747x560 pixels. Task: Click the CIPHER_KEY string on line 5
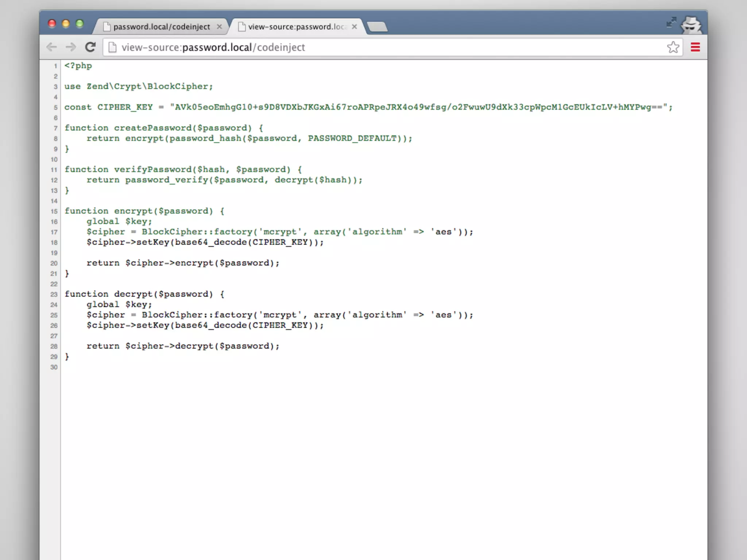coord(420,107)
